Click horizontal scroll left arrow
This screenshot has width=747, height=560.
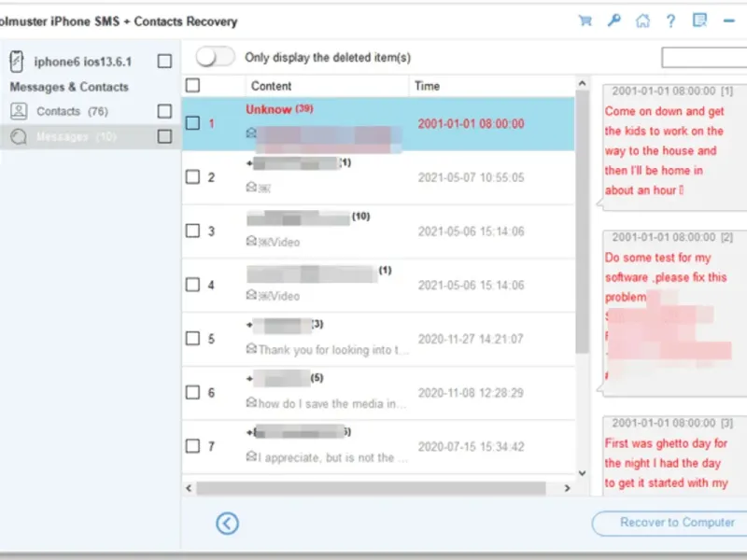[189, 488]
